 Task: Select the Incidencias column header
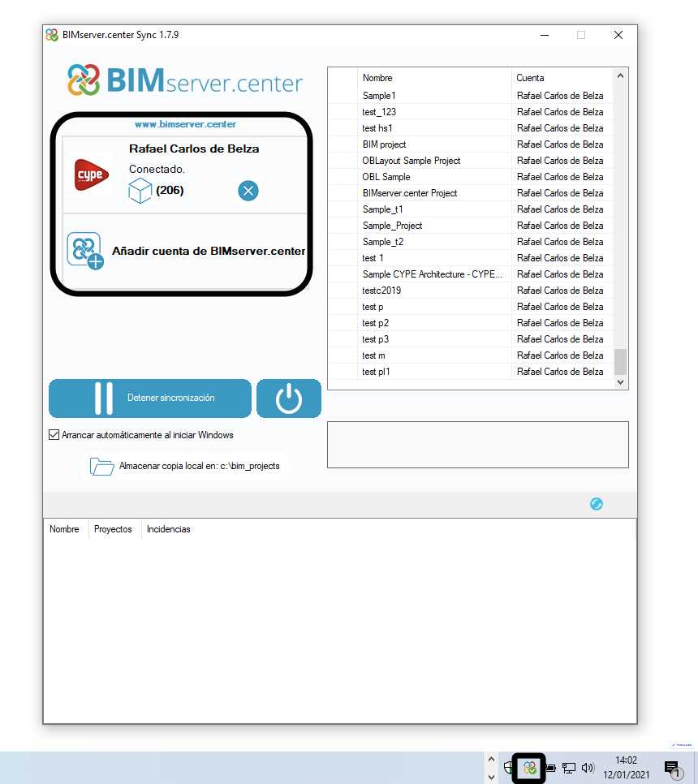tap(169, 529)
